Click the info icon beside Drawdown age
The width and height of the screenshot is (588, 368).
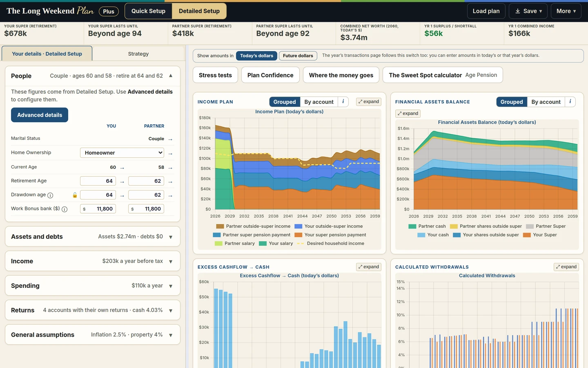[50, 195]
